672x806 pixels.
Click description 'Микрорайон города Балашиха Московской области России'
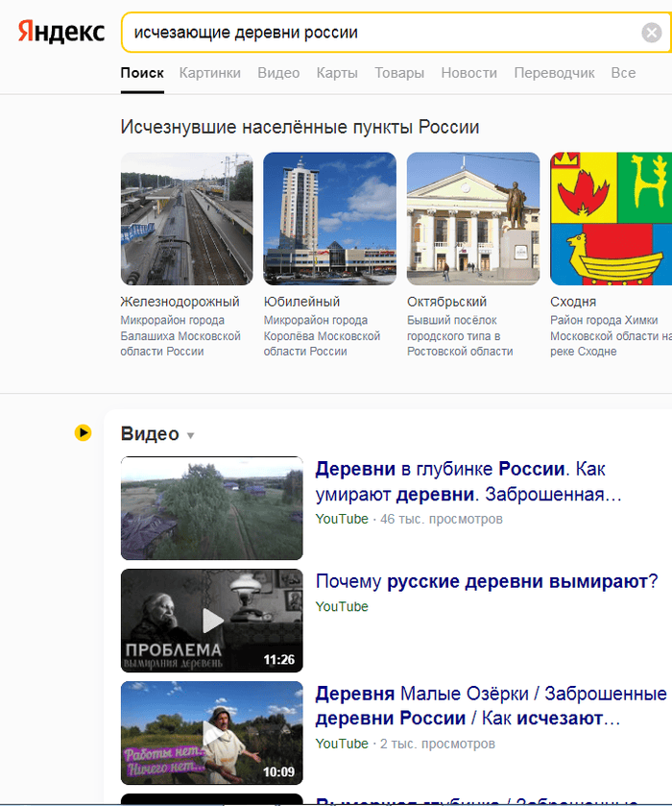(x=180, y=335)
